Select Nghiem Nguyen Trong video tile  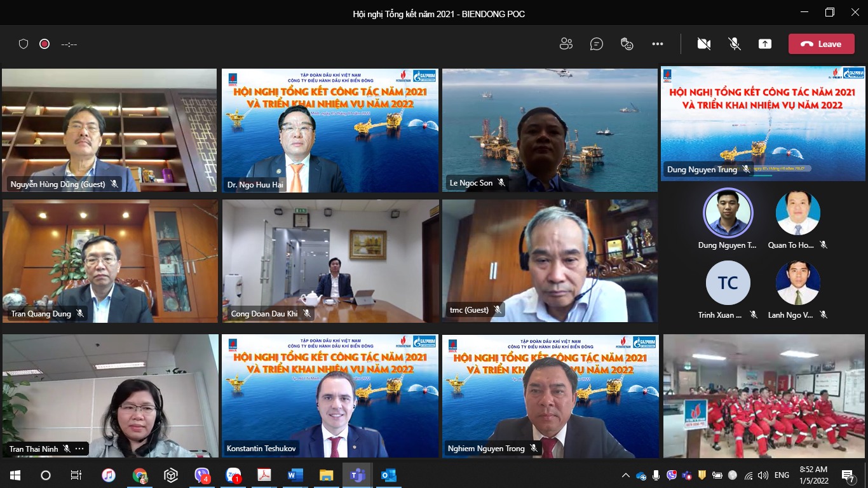[550, 396]
